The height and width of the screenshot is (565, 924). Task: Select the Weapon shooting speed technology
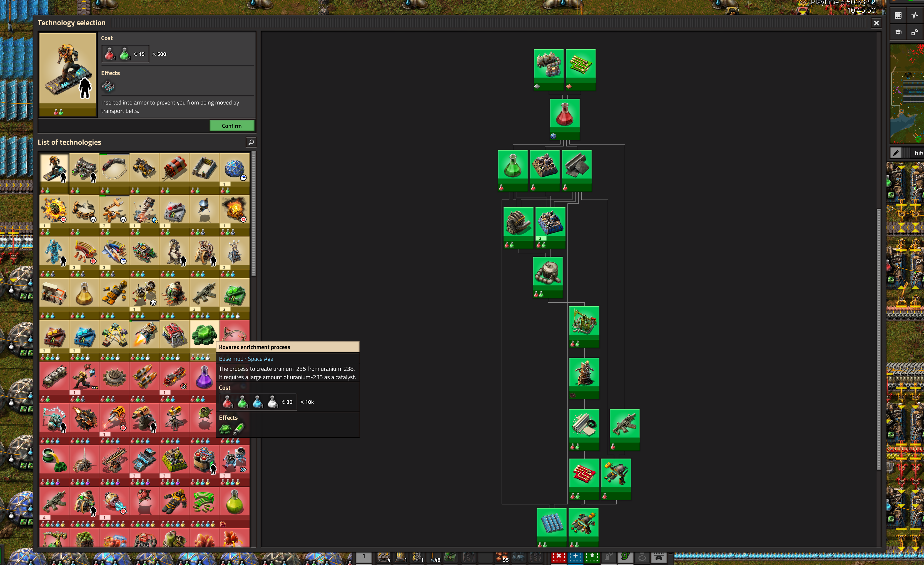[114, 257]
